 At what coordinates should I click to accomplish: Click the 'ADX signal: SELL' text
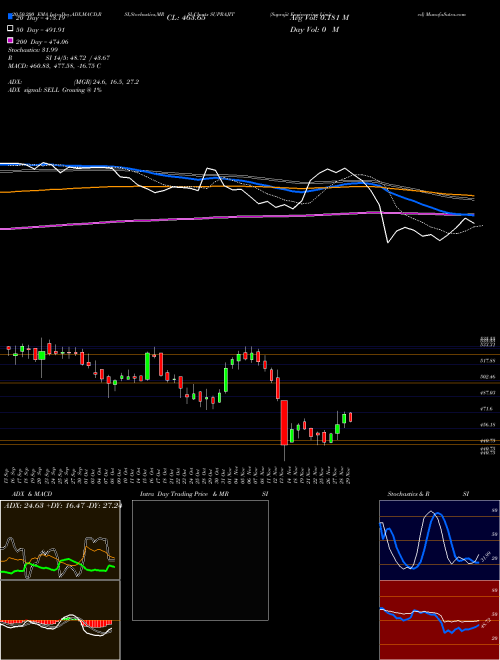pyautogui.click(x=34, y=90)
